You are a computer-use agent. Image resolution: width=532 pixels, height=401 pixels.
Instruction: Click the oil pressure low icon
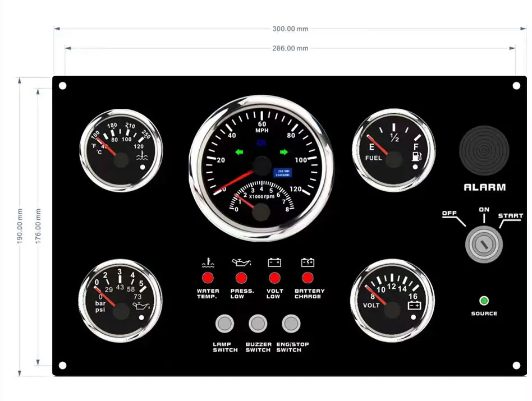coord(241,262)
